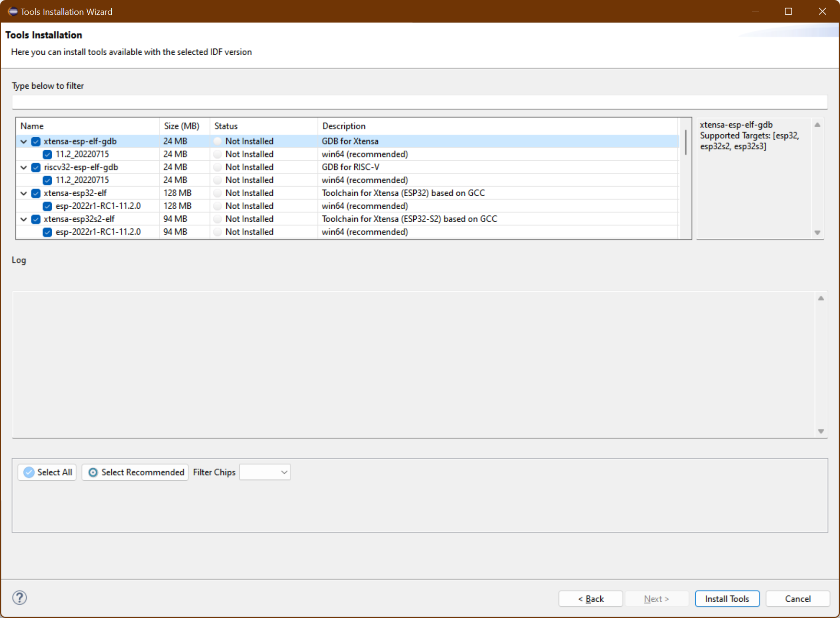Sort by the Size (MB) column header
Image resolution: width=840 pixels, height=618 pixels.
coord(185,126)
